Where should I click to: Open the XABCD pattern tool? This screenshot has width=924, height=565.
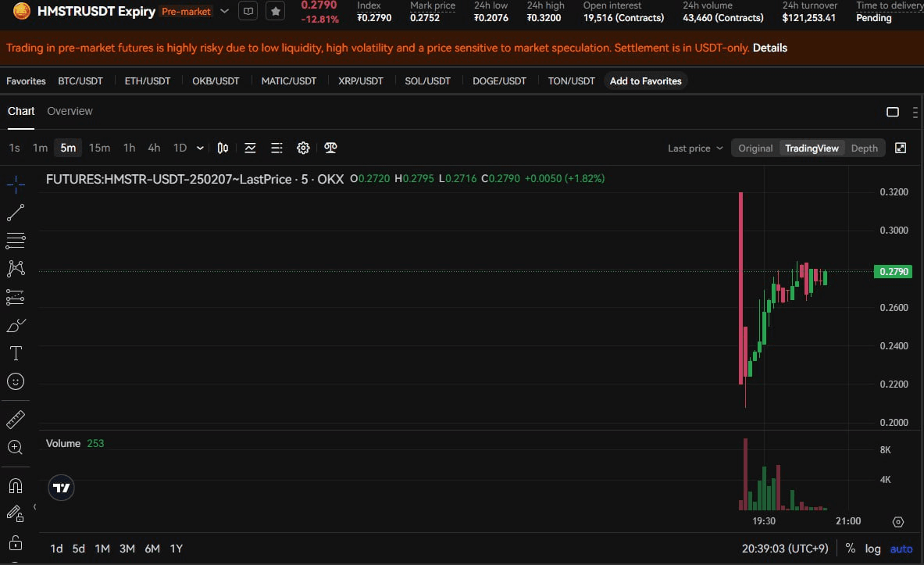16,268
